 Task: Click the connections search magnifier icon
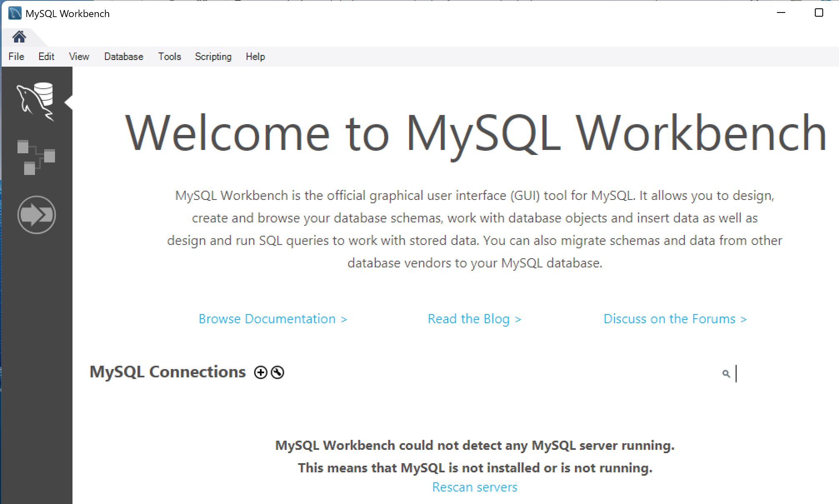pyautogui.click(x=726, y=374)
